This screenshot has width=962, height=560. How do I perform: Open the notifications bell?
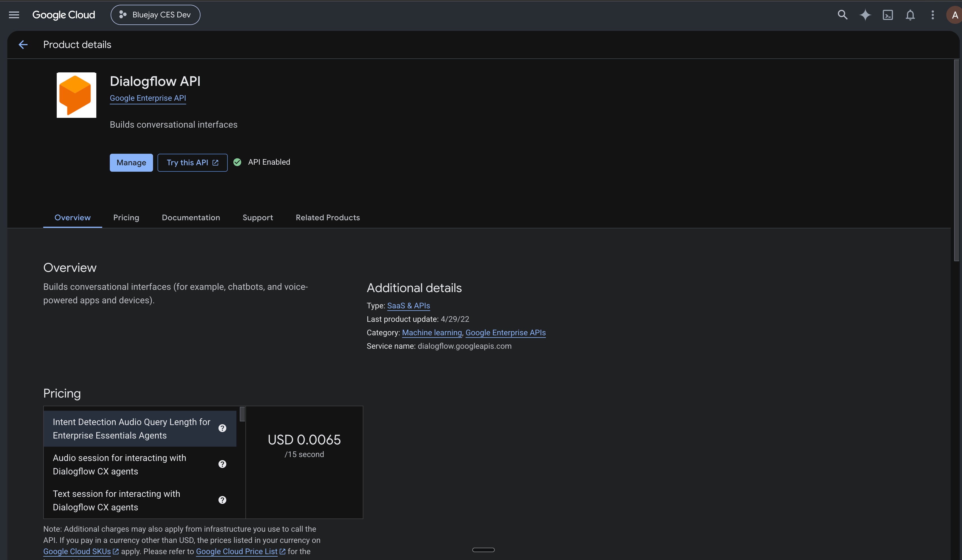click(910, 15)
